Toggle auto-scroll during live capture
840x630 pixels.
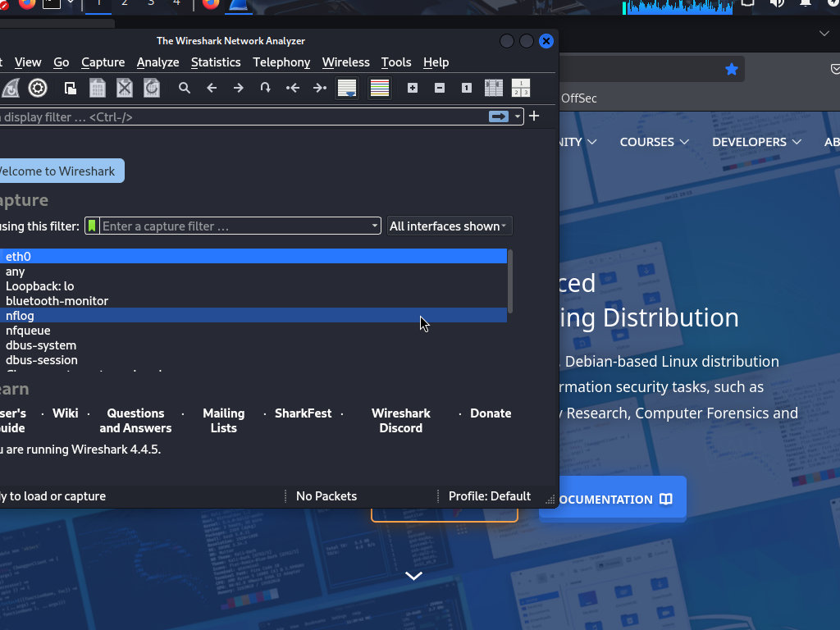tap(347, 89)
